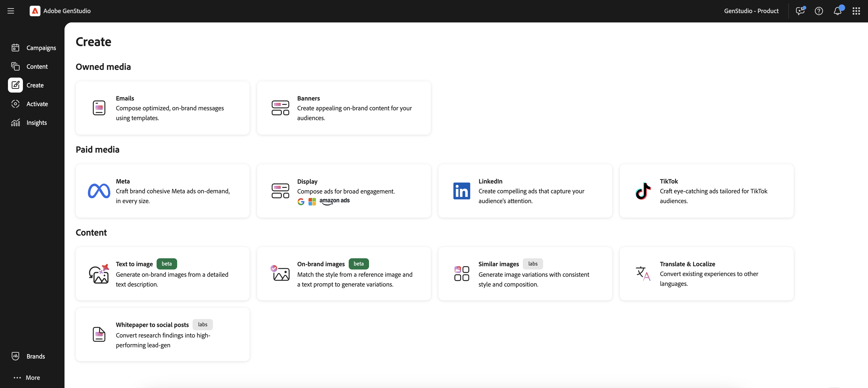Click the Similar images grid icon
This screenshot has height=388, width=868.
pyautogui.click(x=462, y=273)
